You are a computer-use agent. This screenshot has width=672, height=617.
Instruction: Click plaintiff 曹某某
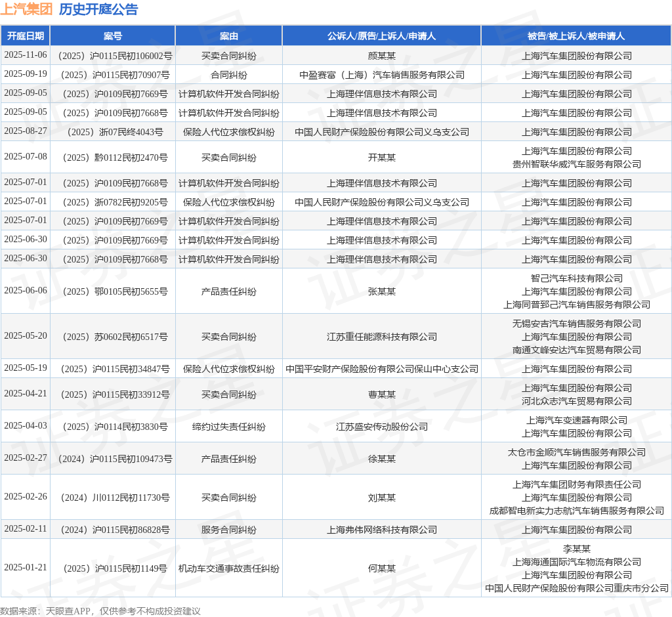point(381,394)
